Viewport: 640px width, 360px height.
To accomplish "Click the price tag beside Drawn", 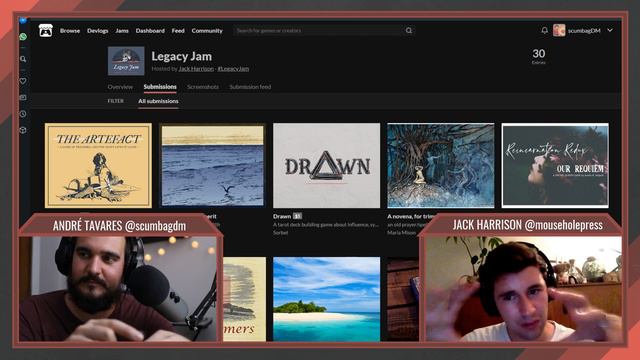I will pyautogui.click(x=298, y=216).
